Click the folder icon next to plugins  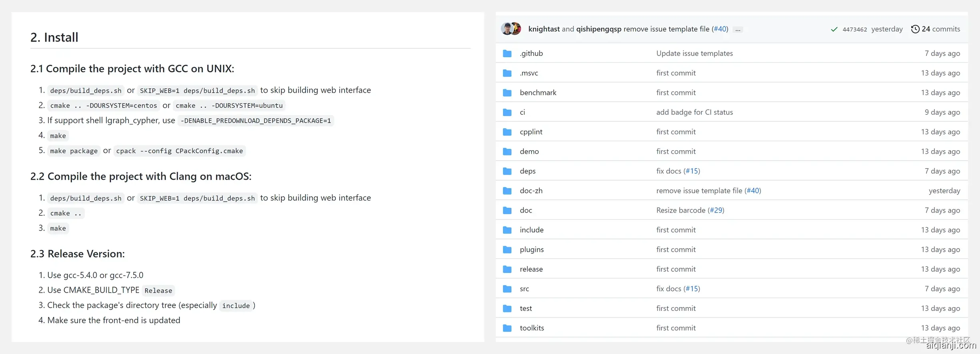pyautogui.click(x=507, y=250)
